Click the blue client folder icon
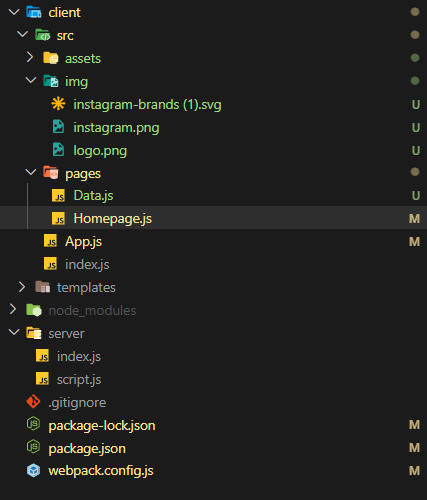Screen dimensions: 427x500 (34, 12)
